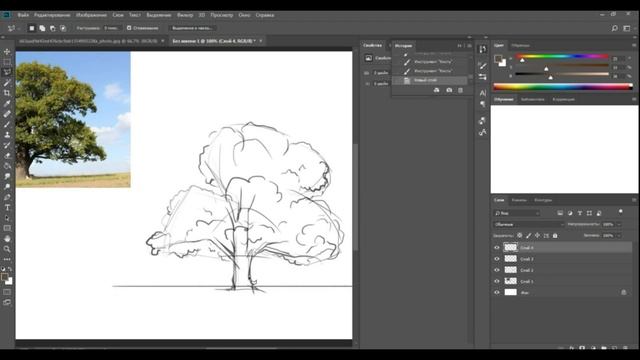Open the Color panel options menu
The height and width of the screenshot is (360, 640).
click(634, 45)
